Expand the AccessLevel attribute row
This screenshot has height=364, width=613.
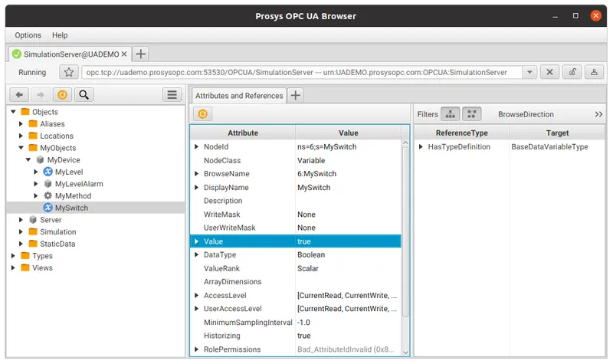197,295
